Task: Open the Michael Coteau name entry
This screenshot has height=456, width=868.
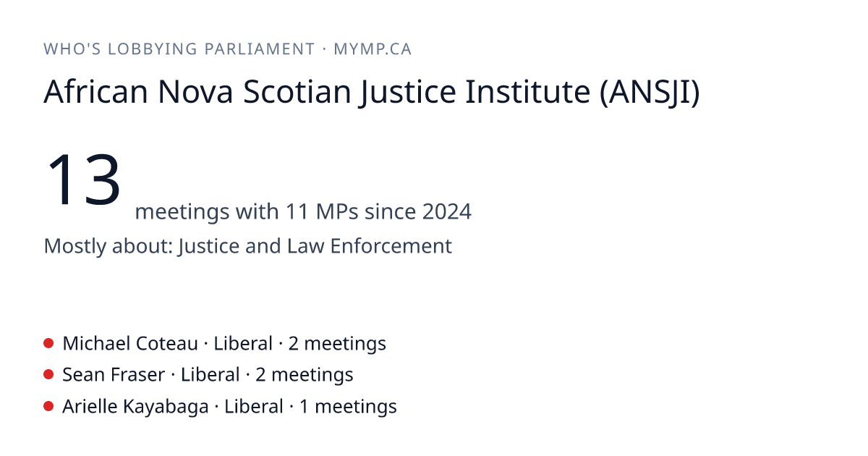Action: coord(130,343)
